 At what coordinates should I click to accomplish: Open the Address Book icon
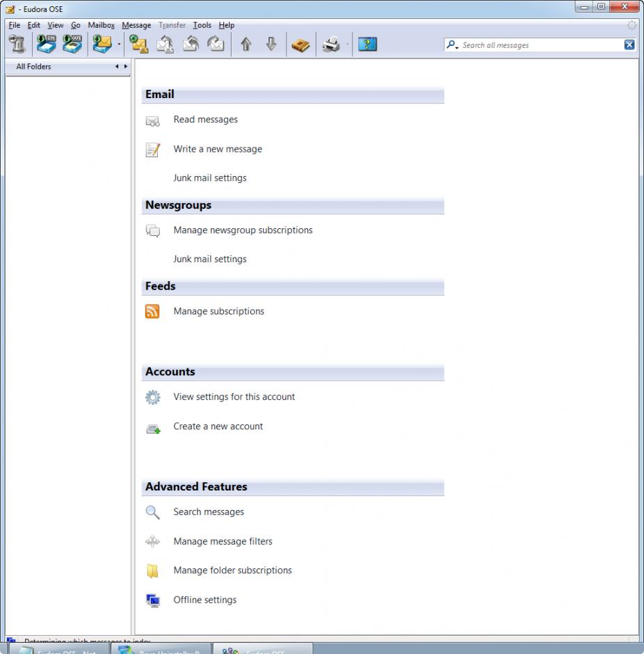[x=300, y=45]
